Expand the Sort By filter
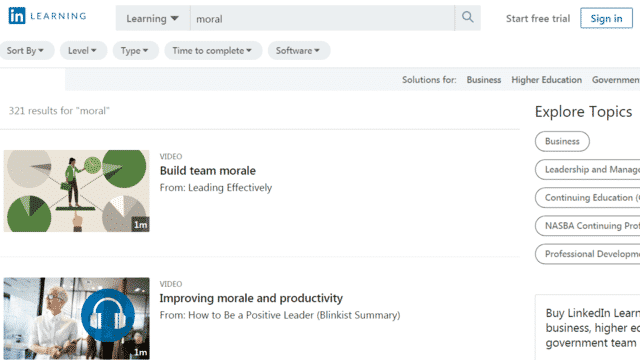This screenshot has height=360, width=640. point(26,51)
